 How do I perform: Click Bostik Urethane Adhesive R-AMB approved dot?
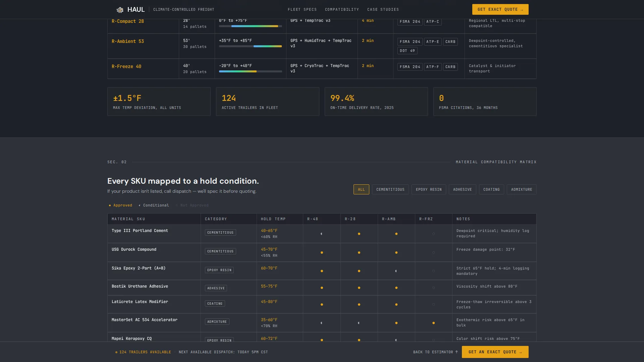tap(396, 288)
